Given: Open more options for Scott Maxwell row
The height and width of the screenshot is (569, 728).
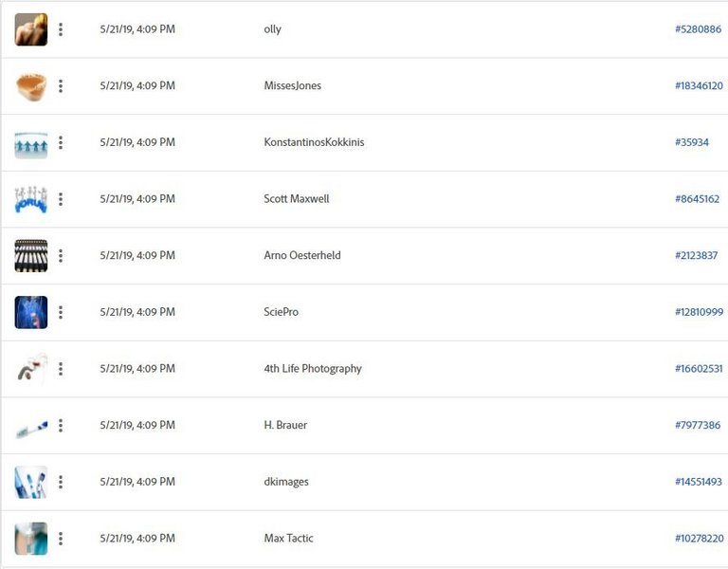Looking at the screenshot, I should pos(61,199).
